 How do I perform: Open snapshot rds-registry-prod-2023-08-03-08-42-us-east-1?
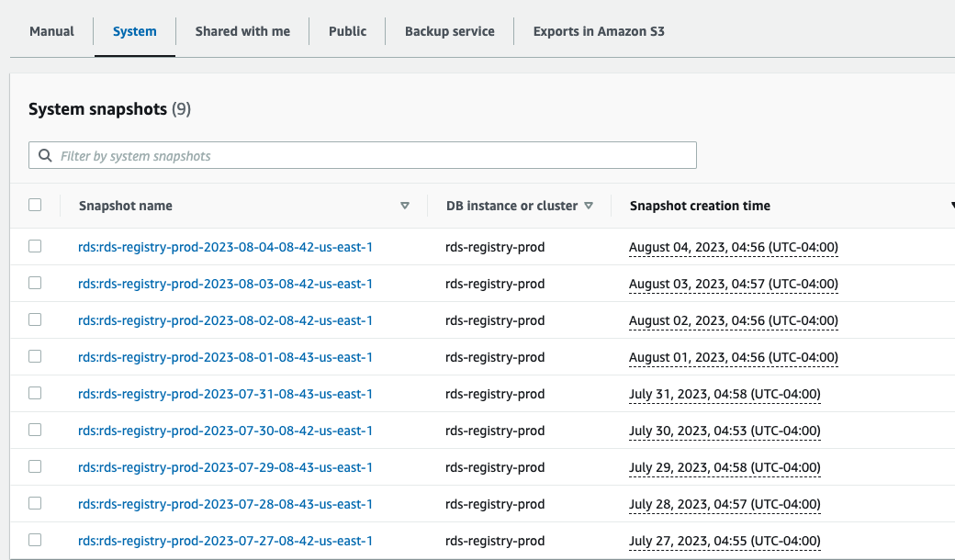pos(225,284)
